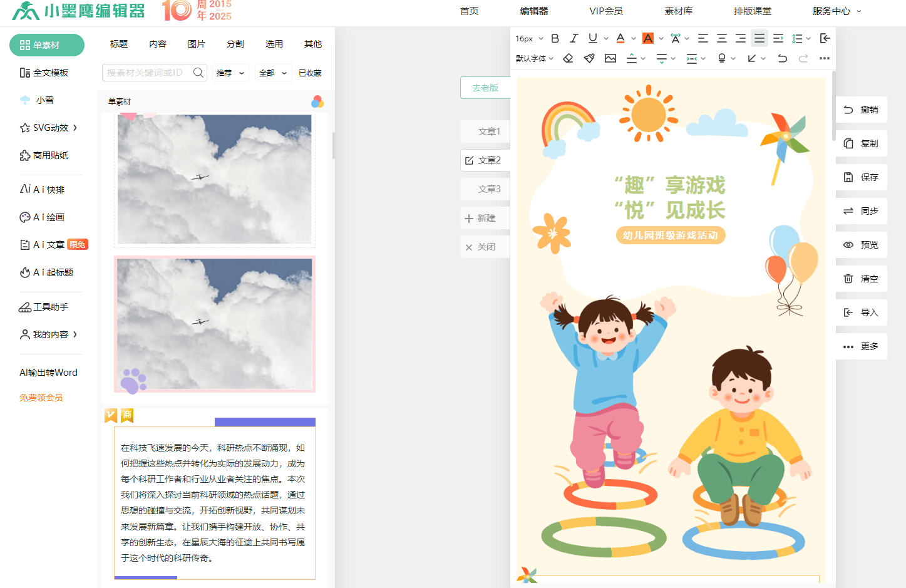Open the 默认字体 font family dropdown
906x588 pixels.
[x=534, y=58]
